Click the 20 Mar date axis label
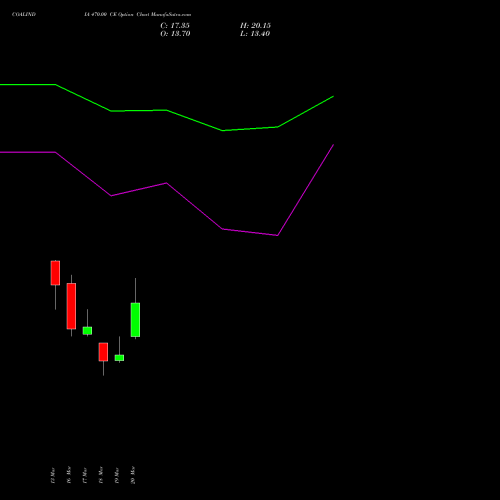This screenshot has height=500, width=500. 133,475
